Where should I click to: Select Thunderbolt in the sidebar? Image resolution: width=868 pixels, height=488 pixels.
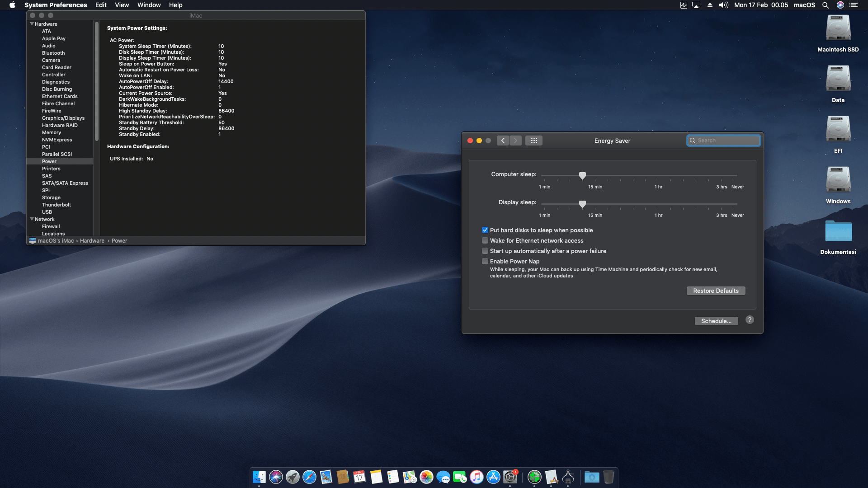pos(57,205)
